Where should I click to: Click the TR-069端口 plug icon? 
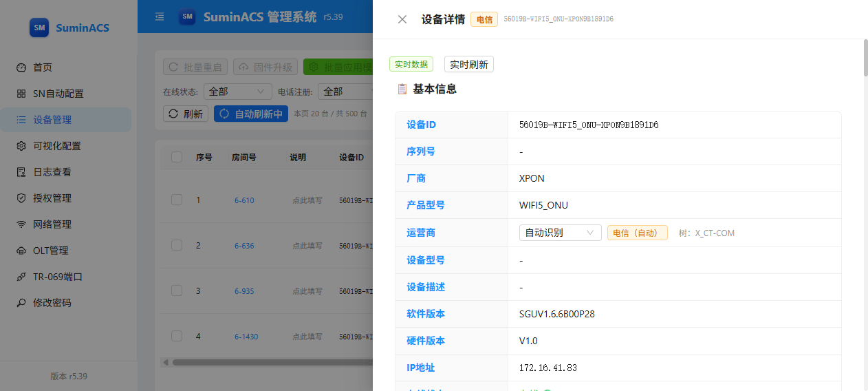coord(21,277)
